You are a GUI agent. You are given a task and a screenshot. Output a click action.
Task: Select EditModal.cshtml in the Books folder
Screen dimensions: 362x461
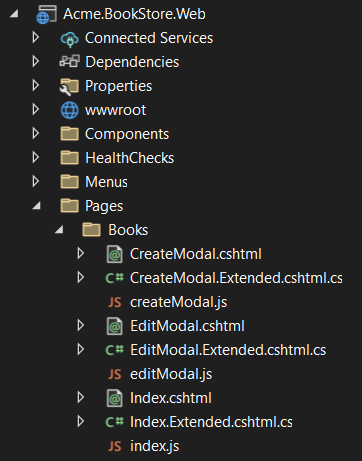pyautogui.click(x=187, y=326)
